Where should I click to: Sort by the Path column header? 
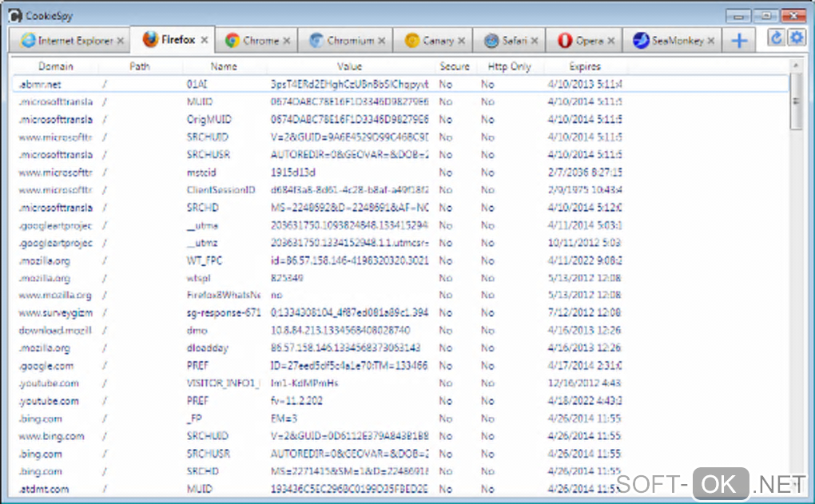tap(139, 66)
